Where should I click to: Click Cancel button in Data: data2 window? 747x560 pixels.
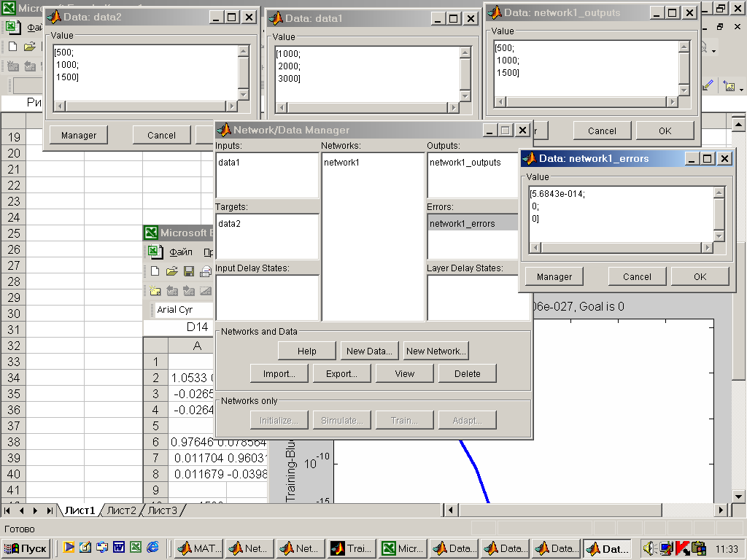click(161, 135)
